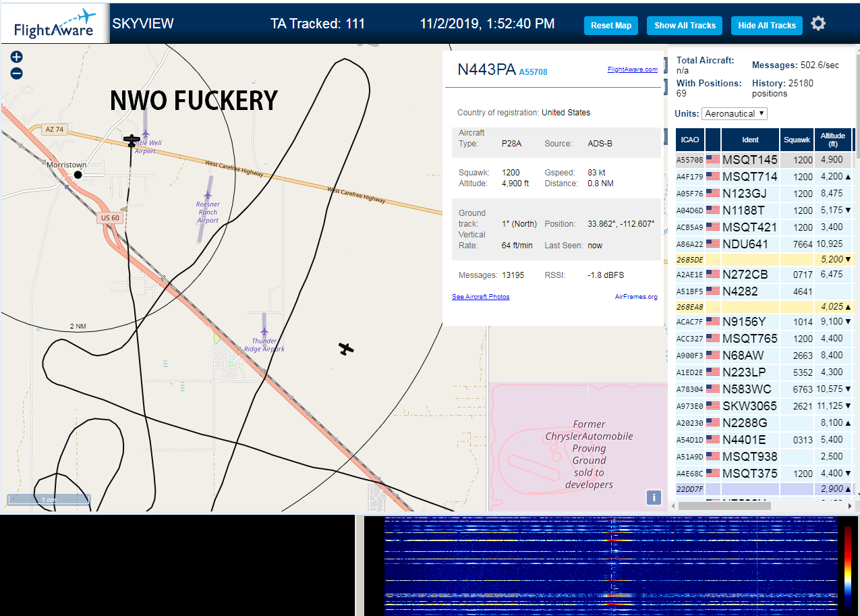Image resolution: width=860 pixels, height=616 pixels.
Task: Select the N9156Y aircraft row
Action: pos(764,322)
